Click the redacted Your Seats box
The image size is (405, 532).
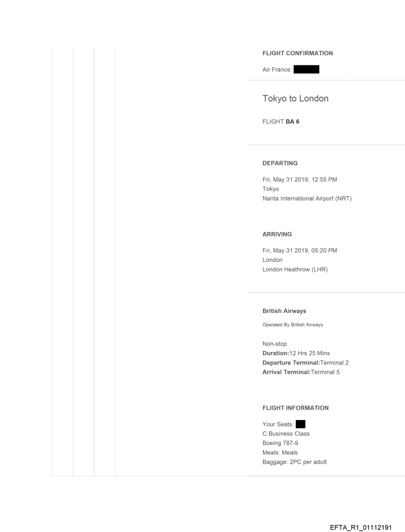(300, 424)
